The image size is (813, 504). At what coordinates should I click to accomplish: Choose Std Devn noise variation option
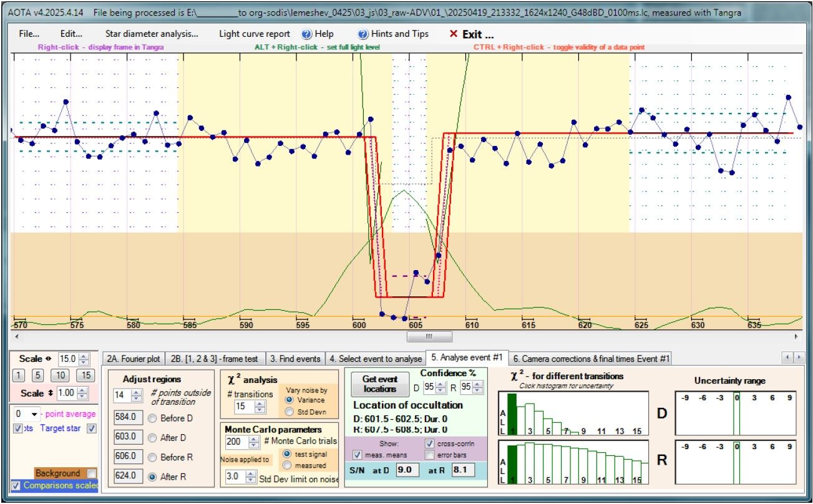tap(290, 412)
